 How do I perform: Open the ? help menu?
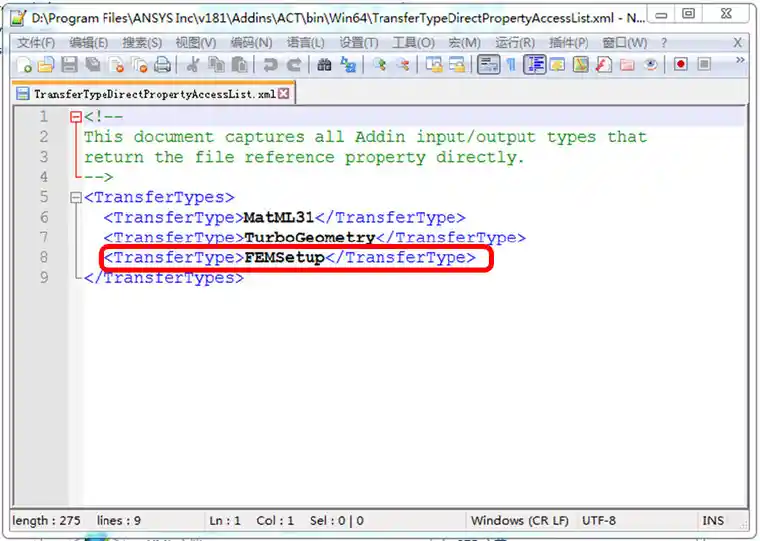664,43
